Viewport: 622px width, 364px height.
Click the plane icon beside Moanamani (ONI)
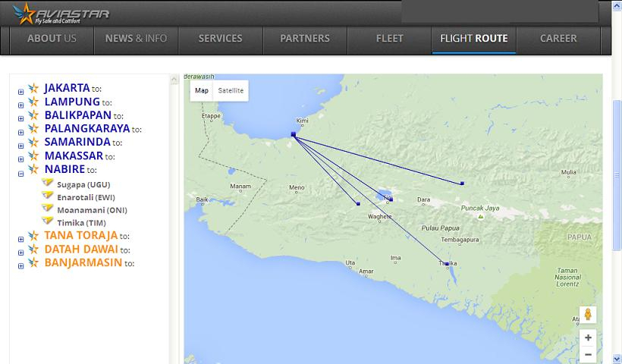[48, 208]
